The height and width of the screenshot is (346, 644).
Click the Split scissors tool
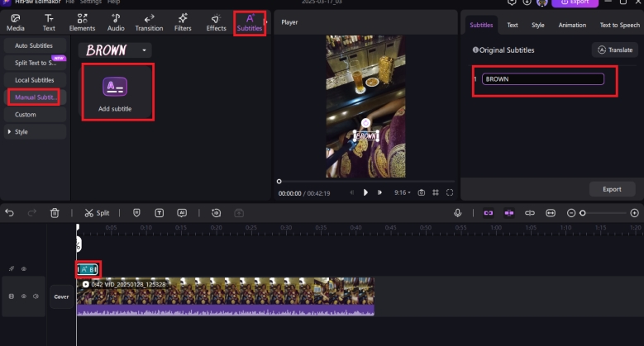[x=97, y=212]
